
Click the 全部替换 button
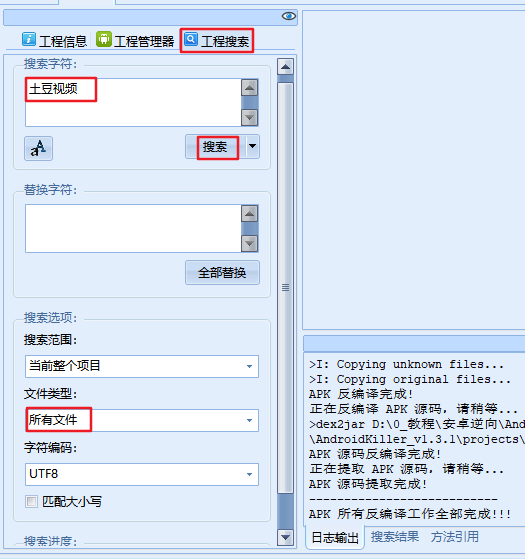coord(222,273)
